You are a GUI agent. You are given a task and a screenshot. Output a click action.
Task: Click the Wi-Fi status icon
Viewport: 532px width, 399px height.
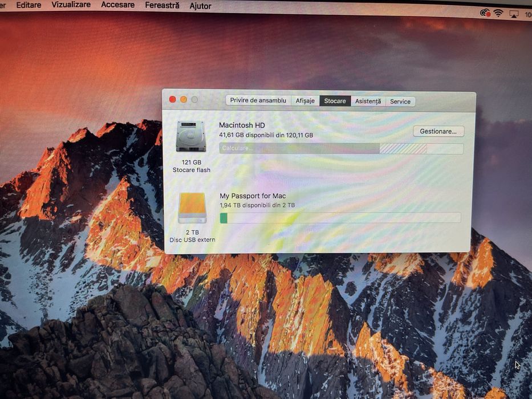[498, 13]
